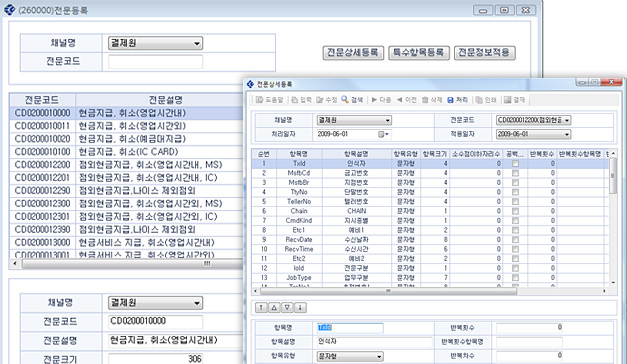
Task: Select row CD0200012200 점외현금지급
Action: point(126,165)
